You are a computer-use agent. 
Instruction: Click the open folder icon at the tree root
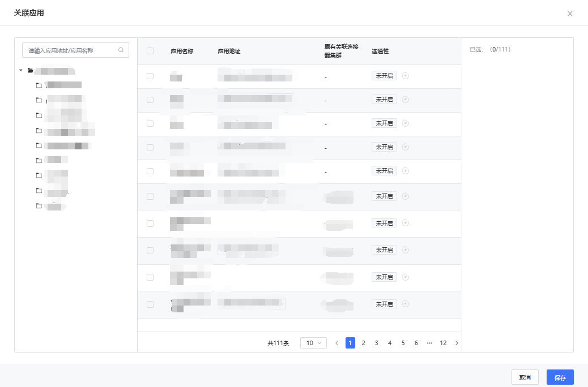(x=31, y=71)
